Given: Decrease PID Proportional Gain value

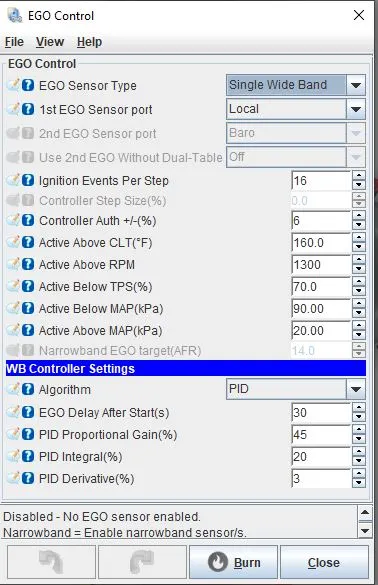Looking at the screenshot, I should click(x=359, y=439).
